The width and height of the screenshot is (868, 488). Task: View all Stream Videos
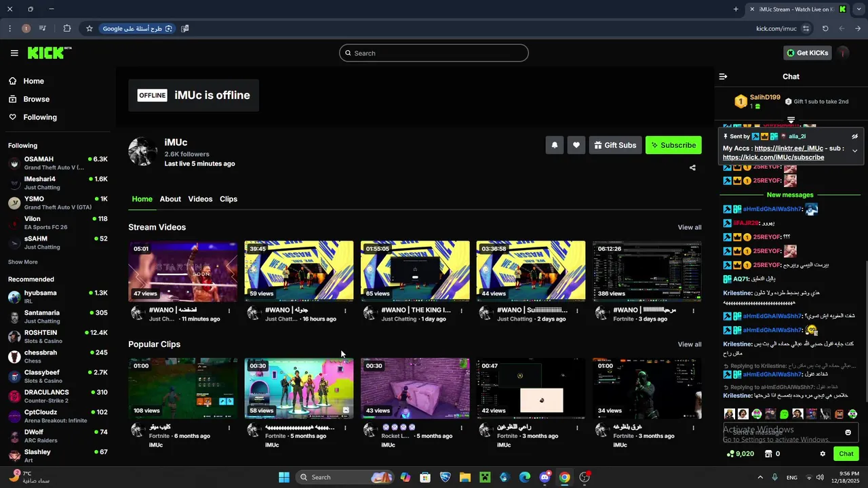[690, 228]
